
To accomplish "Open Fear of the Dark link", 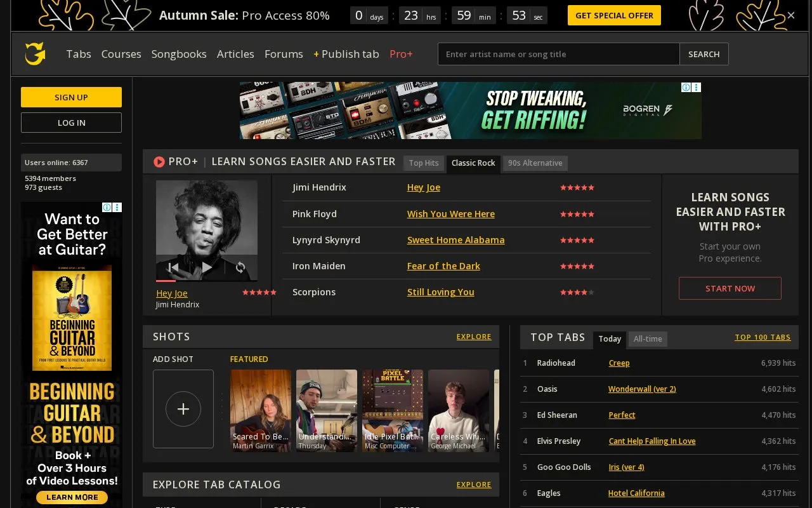I will coord(443,266).
